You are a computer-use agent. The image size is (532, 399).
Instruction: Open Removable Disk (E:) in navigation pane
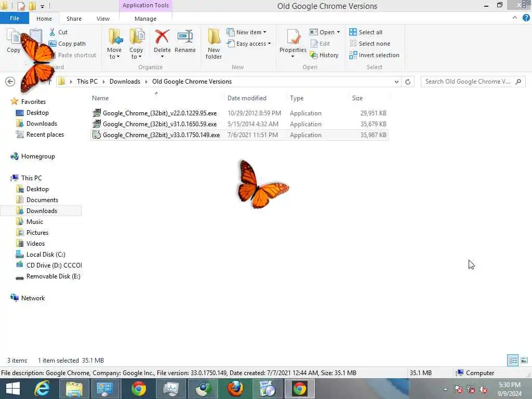53,276
